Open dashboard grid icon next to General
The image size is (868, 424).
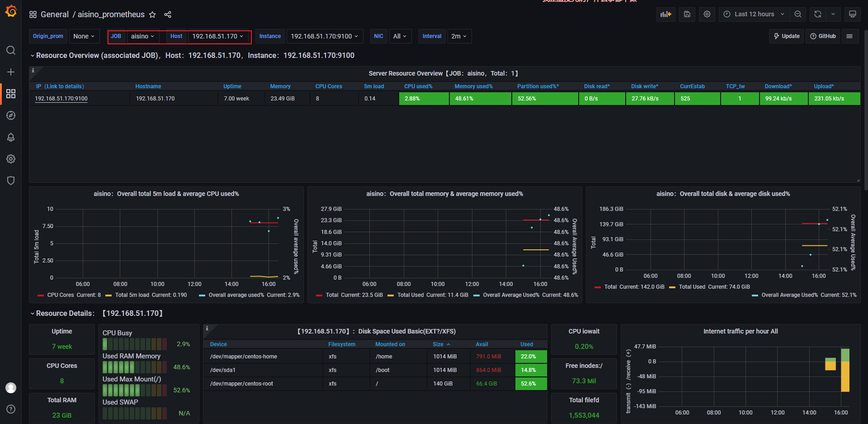click(33, 14)
